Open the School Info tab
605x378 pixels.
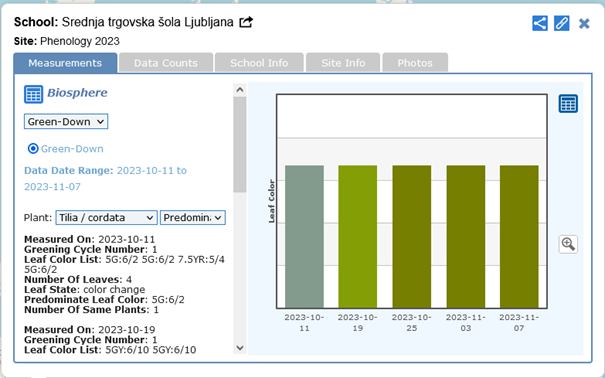259,63
